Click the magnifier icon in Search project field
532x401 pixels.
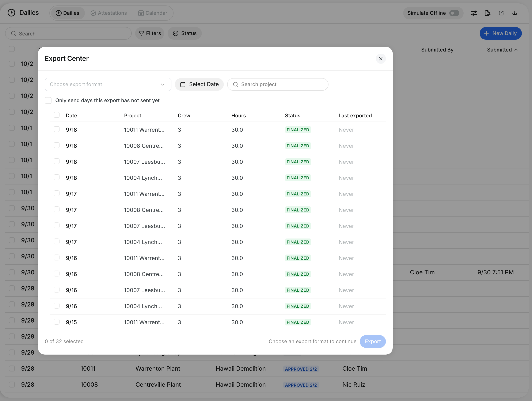coord(235,84)
